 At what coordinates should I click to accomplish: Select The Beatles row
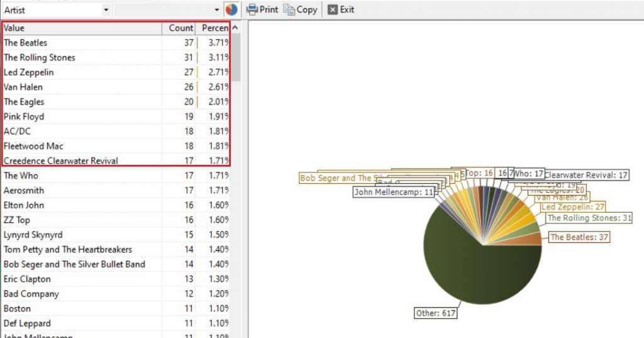(82, 43)
